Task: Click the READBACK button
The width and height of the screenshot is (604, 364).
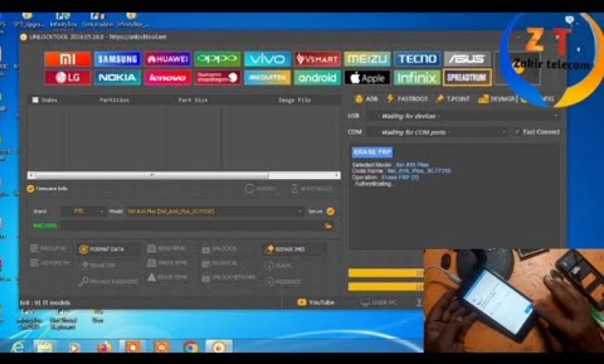Action: 283,282
